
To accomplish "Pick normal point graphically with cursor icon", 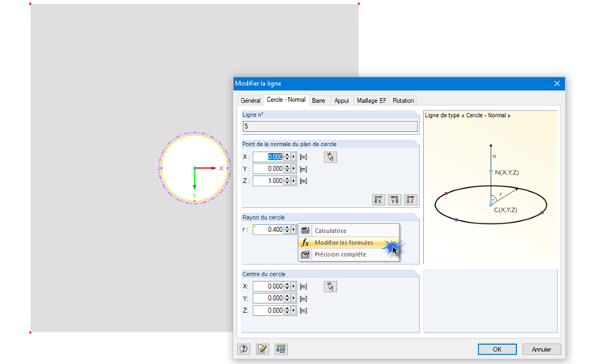I will click(x=330, y=157).
